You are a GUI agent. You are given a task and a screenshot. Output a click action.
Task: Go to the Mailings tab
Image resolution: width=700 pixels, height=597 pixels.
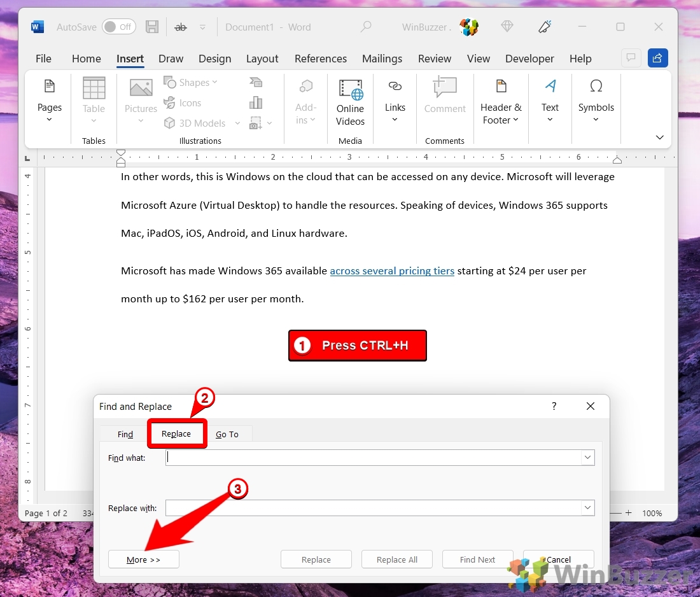pyautogui.click(x=382, y=59)
